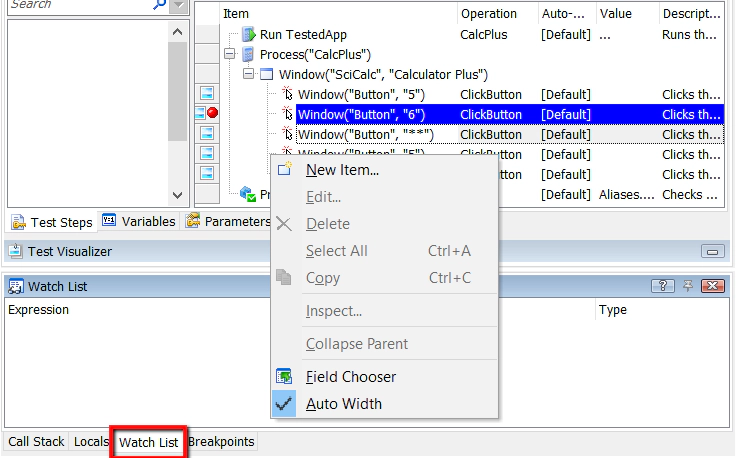Viewport: 736px width, 458px height.
Task: Click the Checks ... description cell
Action: tap(690, 195)
